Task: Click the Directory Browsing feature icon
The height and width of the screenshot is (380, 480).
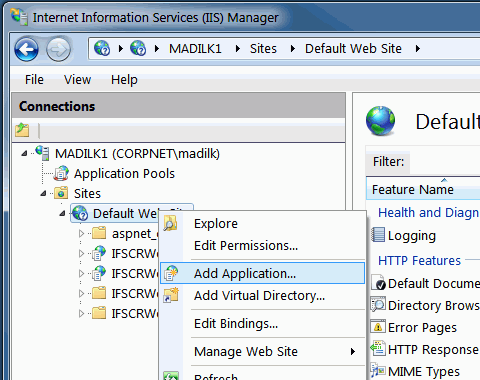Action: pos(378,305)
